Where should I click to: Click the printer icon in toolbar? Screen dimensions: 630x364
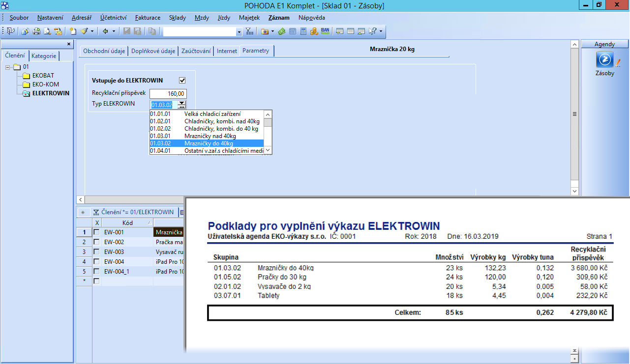point(36,31)
